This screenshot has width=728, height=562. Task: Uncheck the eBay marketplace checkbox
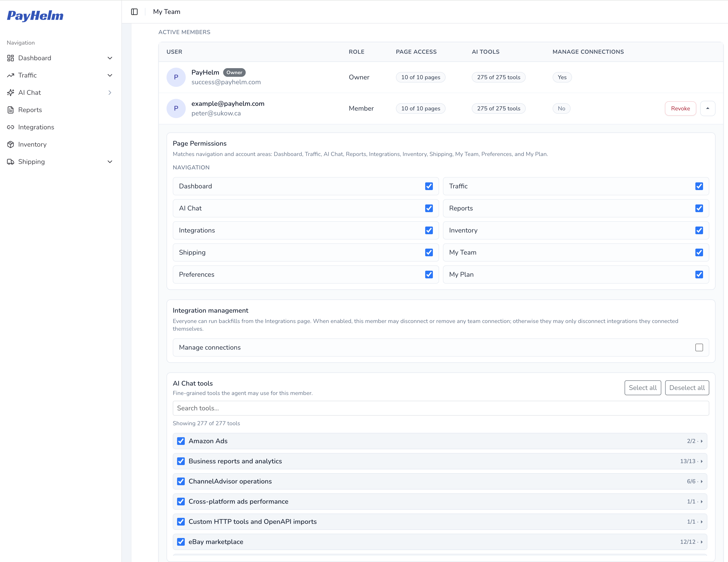point(181,542)
